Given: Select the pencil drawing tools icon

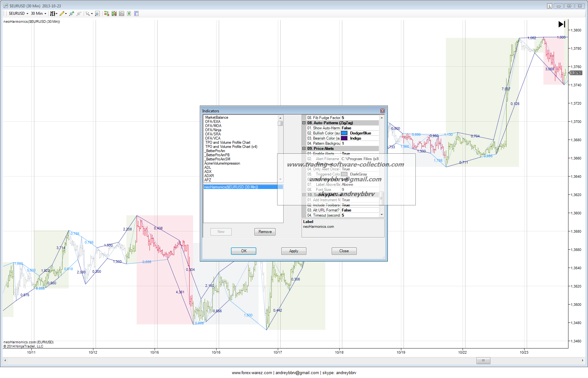Looking at the screenshot, I should pos(62,13).
